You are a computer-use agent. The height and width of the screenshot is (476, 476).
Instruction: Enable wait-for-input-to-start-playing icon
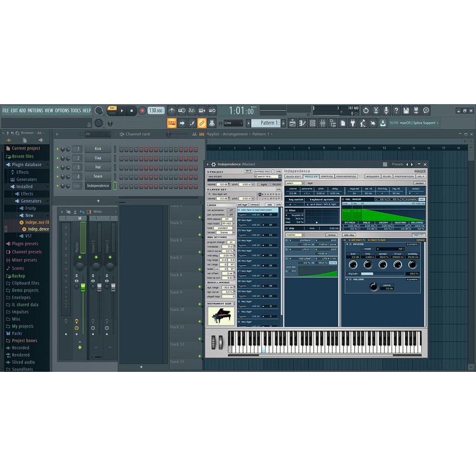[182, 111]
